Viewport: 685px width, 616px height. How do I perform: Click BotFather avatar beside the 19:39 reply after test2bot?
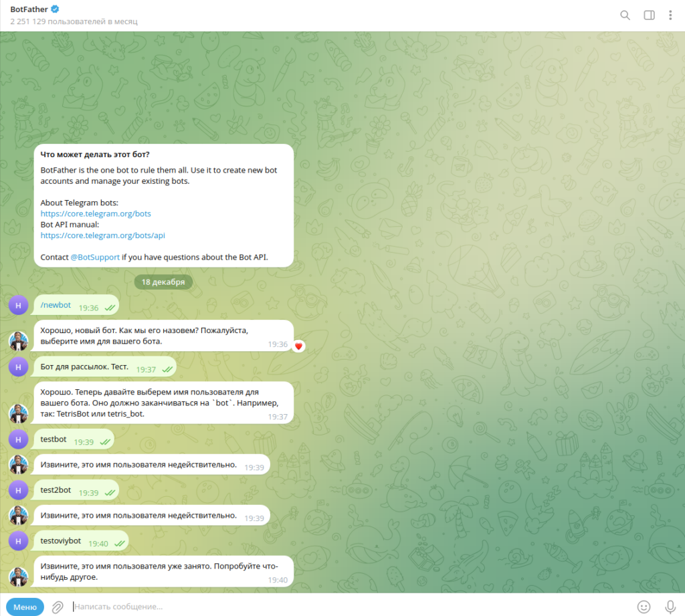point(18,516)
